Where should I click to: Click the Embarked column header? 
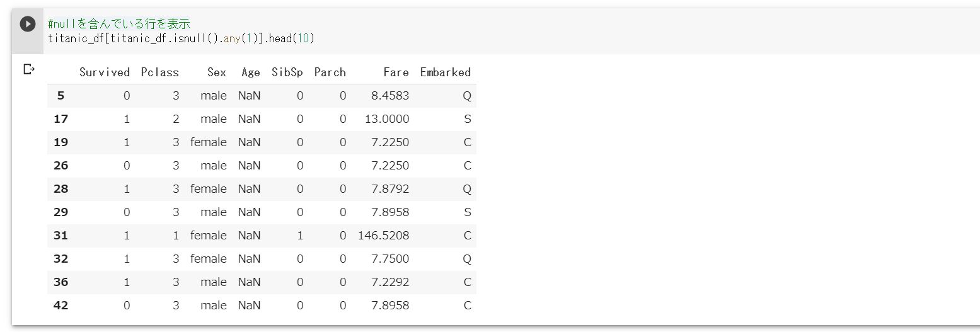(446, 72)
